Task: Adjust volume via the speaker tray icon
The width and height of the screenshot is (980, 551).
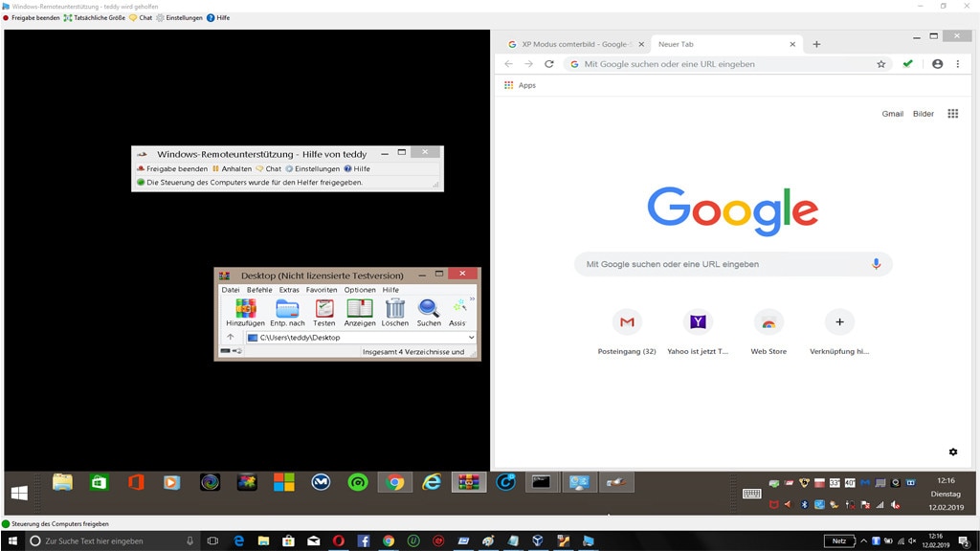Action: point(894,503)
